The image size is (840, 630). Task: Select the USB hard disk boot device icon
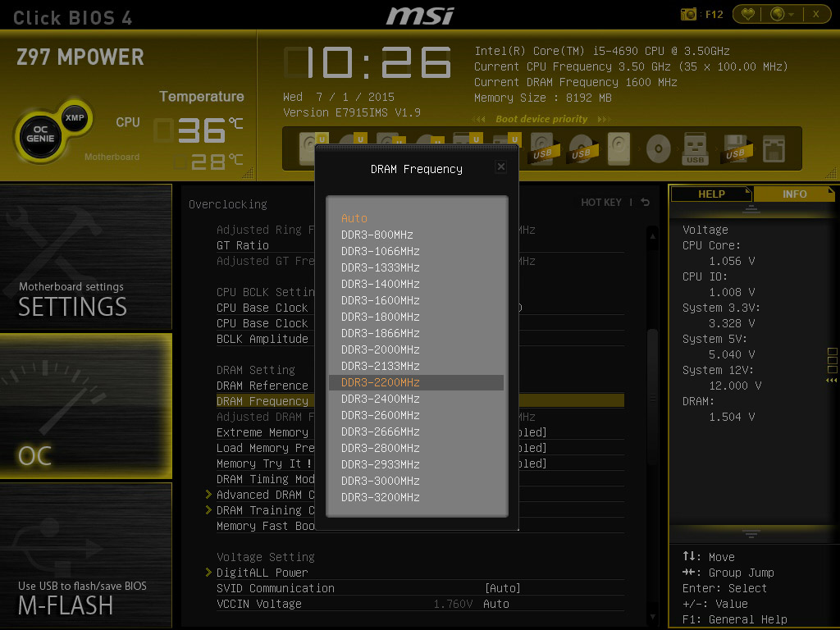[545, 148]
